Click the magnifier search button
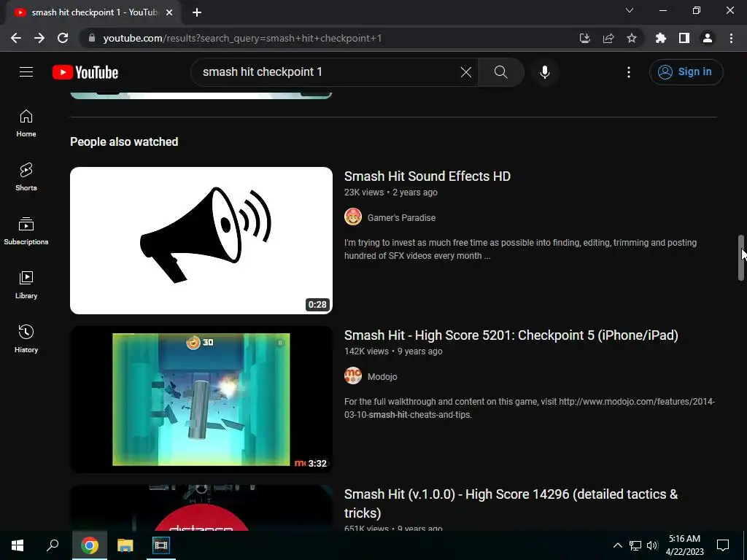The image size is (747, 560). coord(500,72)
